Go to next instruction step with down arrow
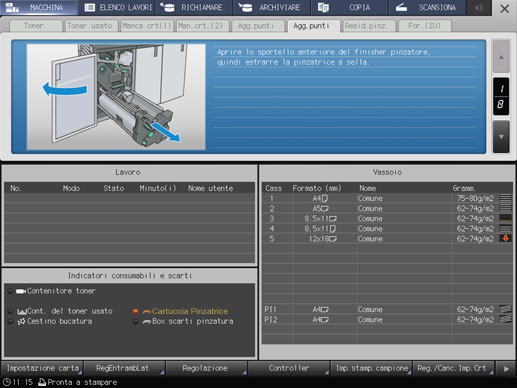 pos(501,137)
